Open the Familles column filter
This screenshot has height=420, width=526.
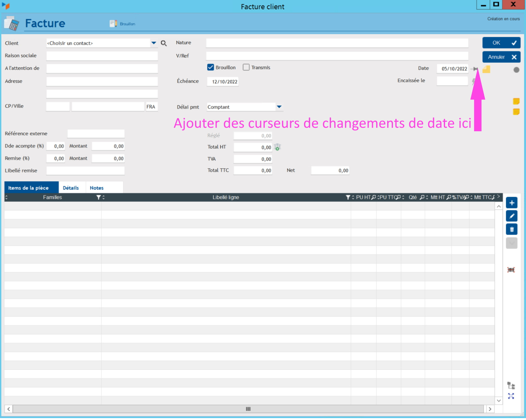[x=99, y=197]
